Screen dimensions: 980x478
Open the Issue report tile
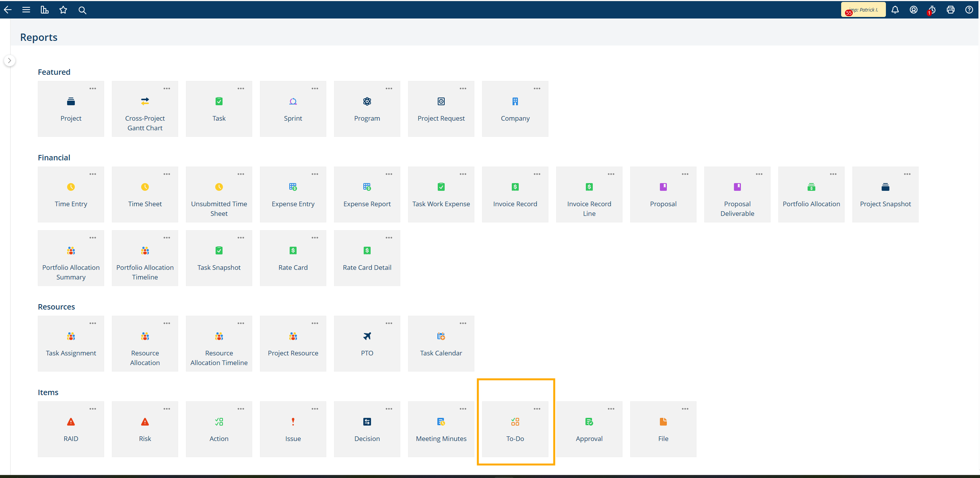293,429
